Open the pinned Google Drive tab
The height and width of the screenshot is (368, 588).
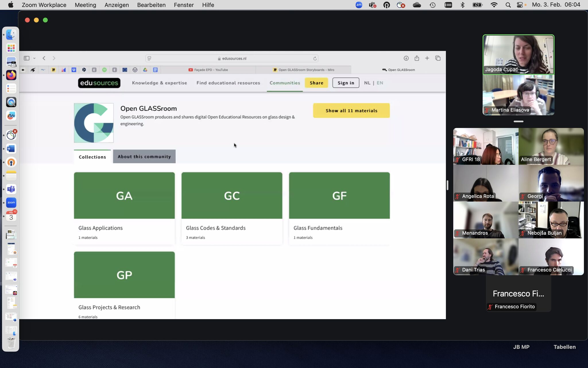click(x=145, y=70)
